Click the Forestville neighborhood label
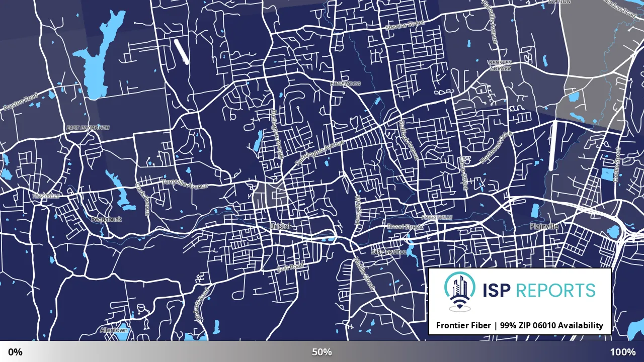The height and width of the screenshot is (362, 644). pos(437,217)
